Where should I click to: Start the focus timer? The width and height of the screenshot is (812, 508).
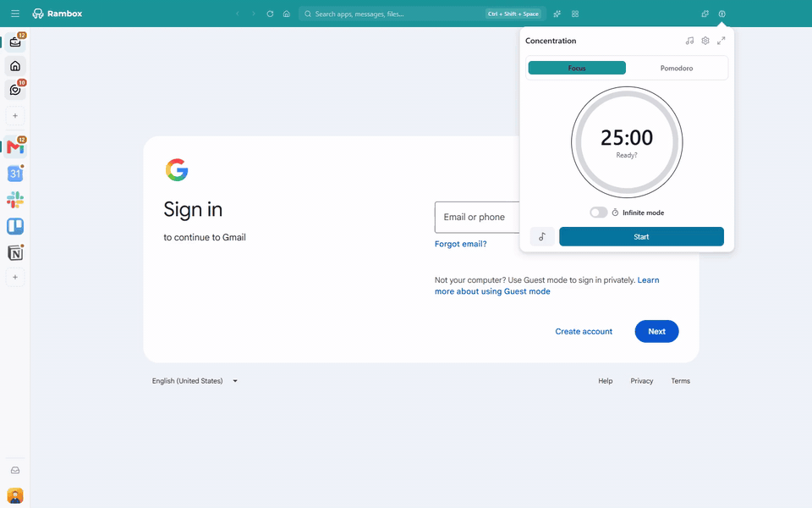(641, 236)
